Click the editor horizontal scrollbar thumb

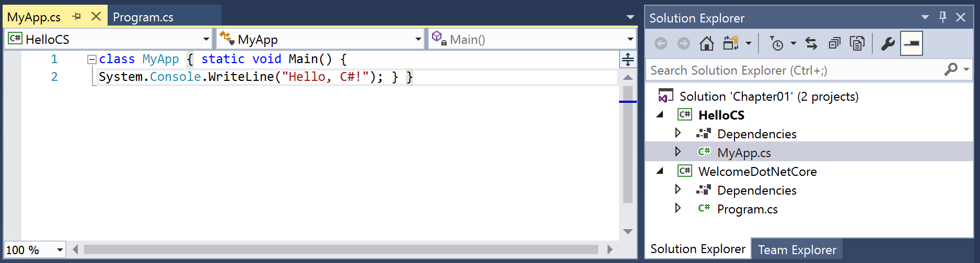341,249
